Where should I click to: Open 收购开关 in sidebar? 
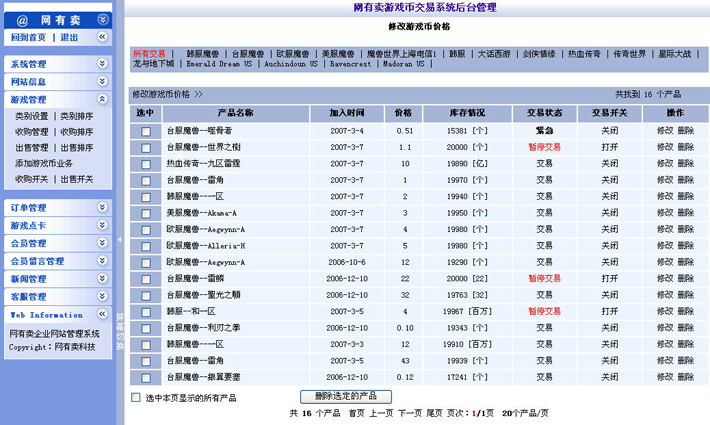coord(31,179)
